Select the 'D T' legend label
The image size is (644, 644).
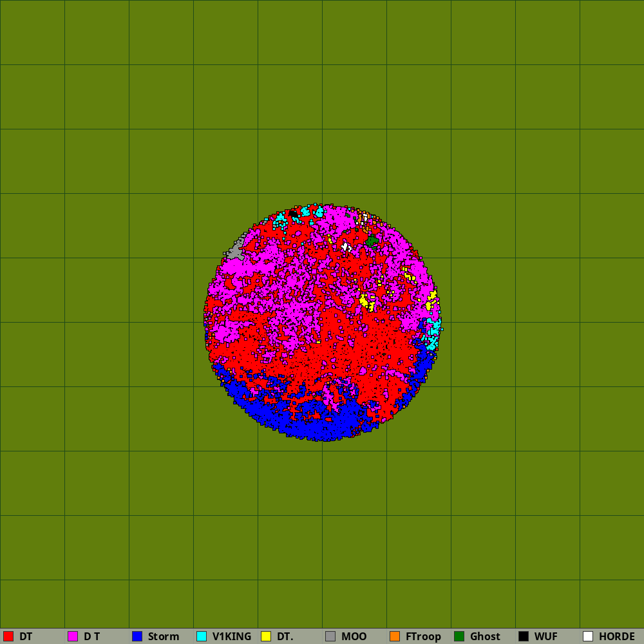[92, 636]
